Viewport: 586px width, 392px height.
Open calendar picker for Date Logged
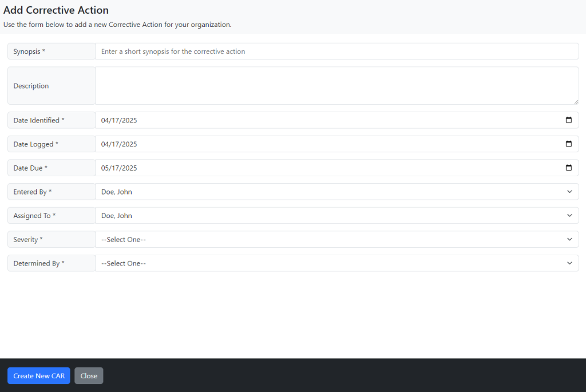(568, 144)
